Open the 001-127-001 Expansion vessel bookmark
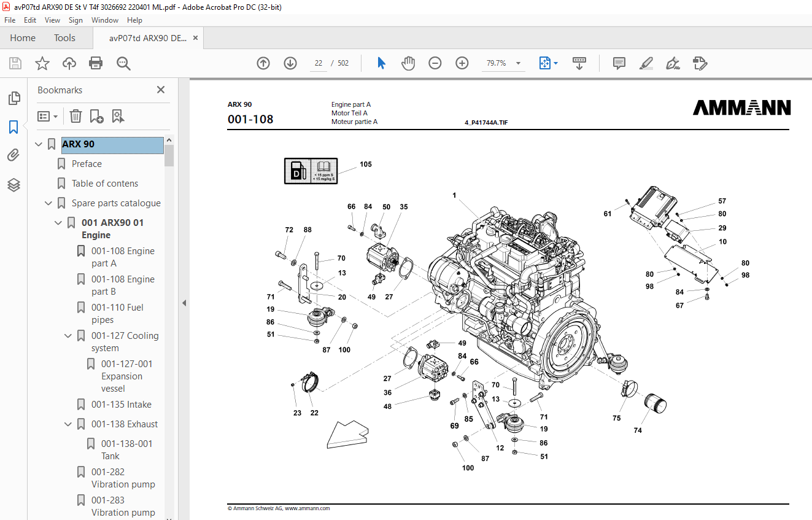 pos(127,376)
